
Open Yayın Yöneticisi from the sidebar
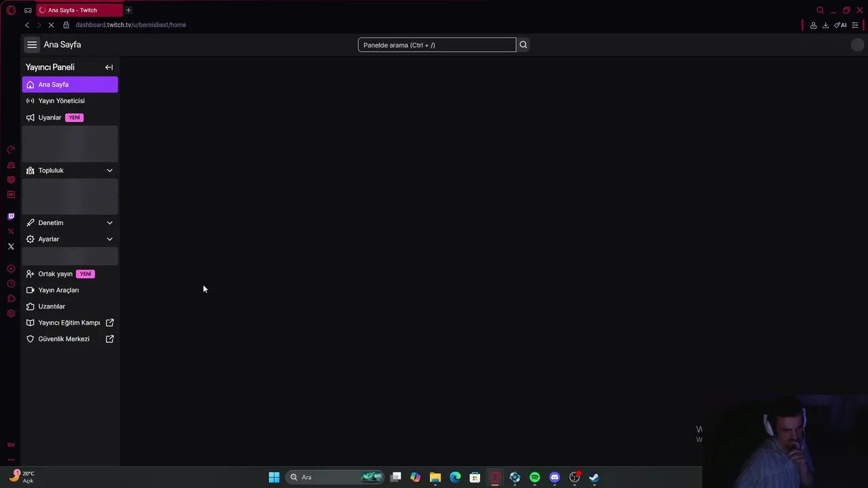70,101
